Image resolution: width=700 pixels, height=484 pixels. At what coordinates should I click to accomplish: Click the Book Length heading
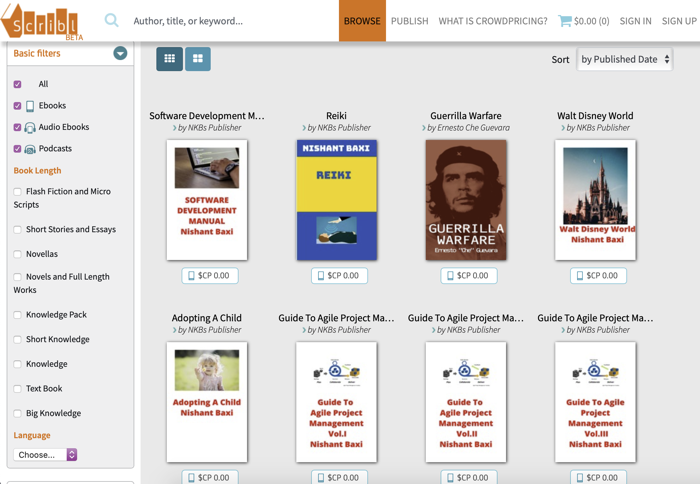(x=37, y=171)
